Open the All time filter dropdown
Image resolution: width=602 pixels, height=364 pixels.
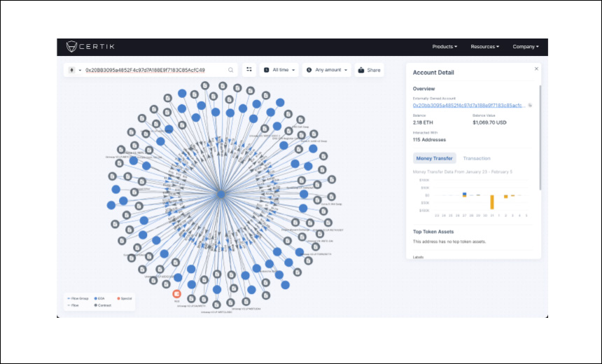tap(279, 70)
